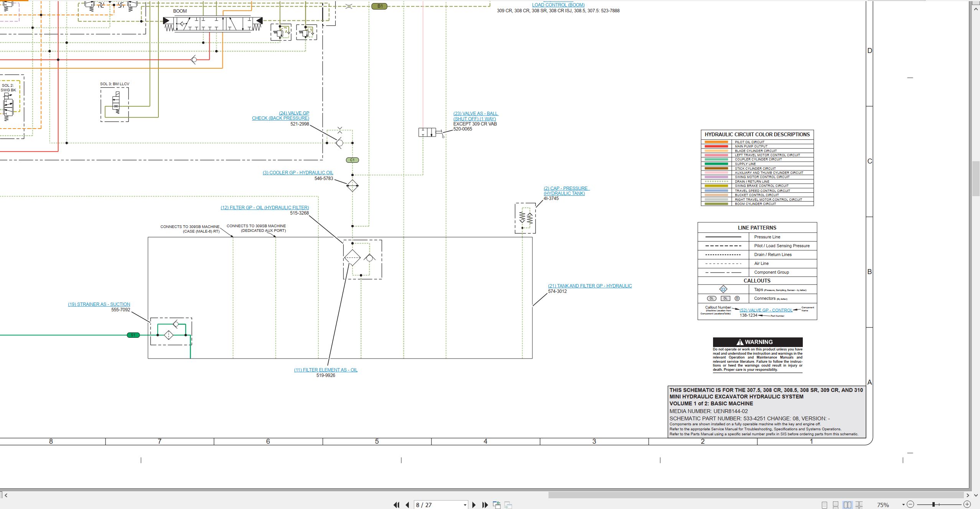
Task: Click the warning triangle icon
Action: 740,342
